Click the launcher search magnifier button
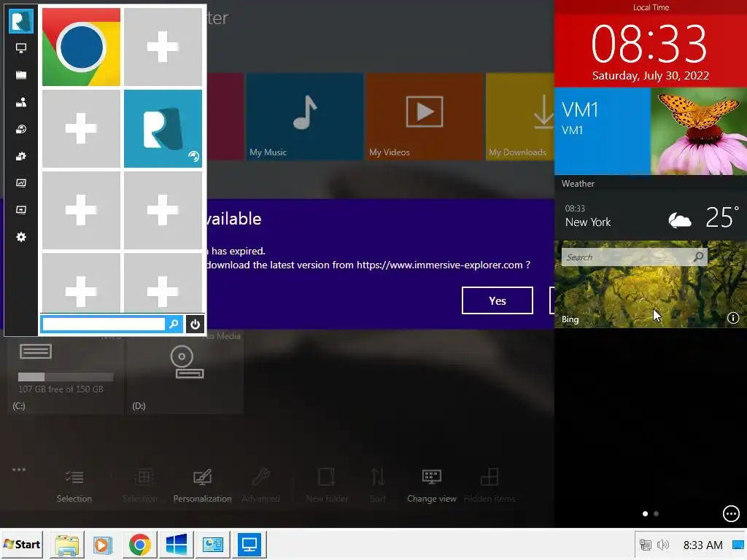The height and width of the screenshot is (560, 747). coord(174,324)
